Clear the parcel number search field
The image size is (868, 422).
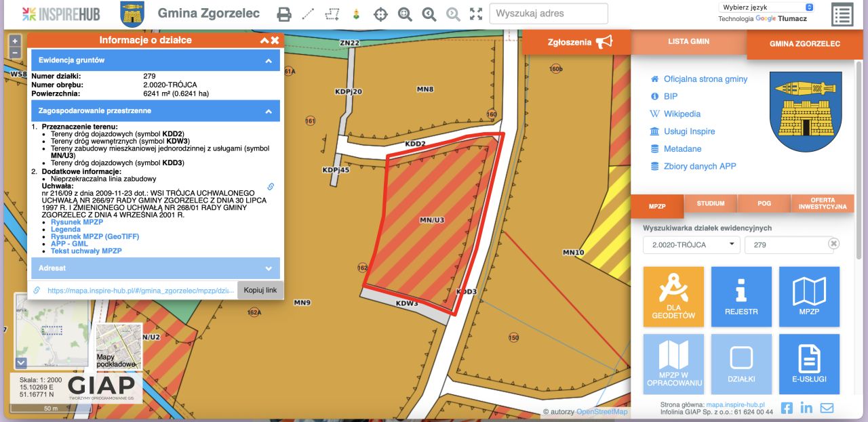(x=833, y=244)
